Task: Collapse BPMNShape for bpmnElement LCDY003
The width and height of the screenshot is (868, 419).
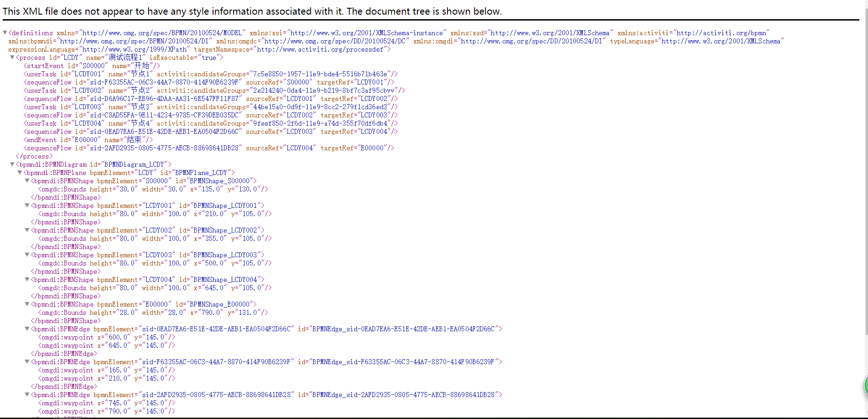Action: (x=27, y=255)
